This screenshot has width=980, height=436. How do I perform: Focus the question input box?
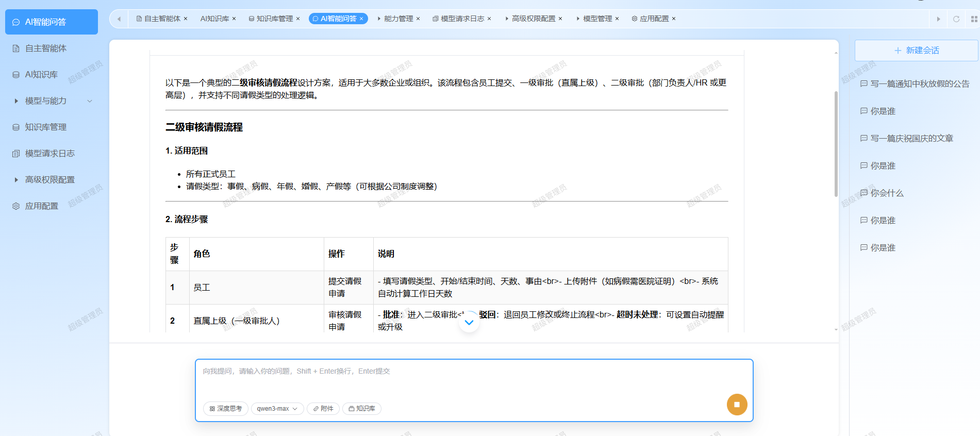click(474, 378)
